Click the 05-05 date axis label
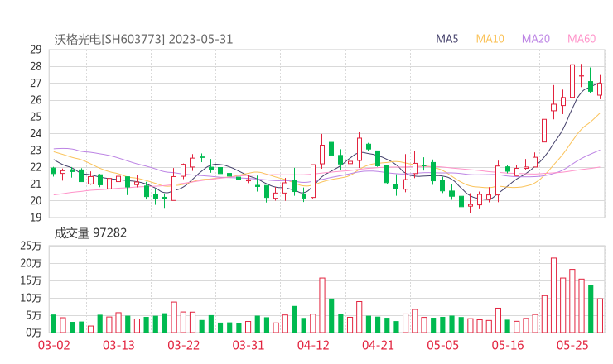Viewport: 613px width, 364px height. (x=443, y=345)
